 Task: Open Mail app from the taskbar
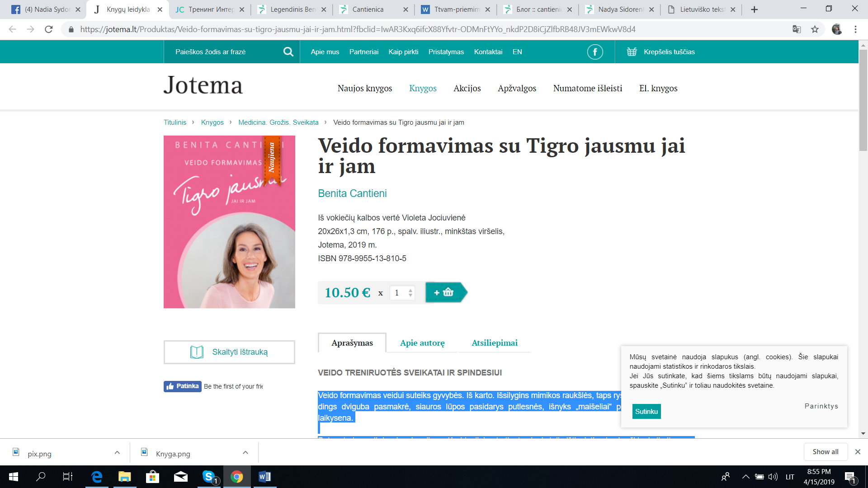(x=180, y=477)
